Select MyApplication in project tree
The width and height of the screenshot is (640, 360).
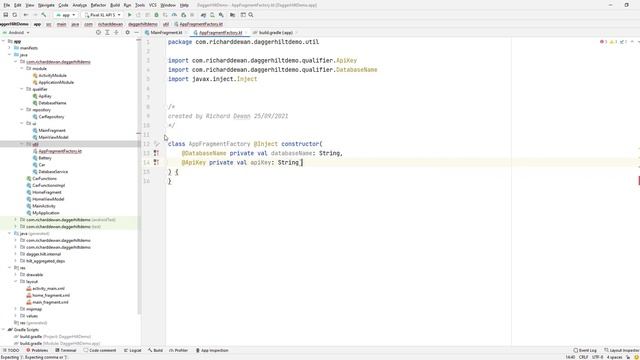click(46, 213)
